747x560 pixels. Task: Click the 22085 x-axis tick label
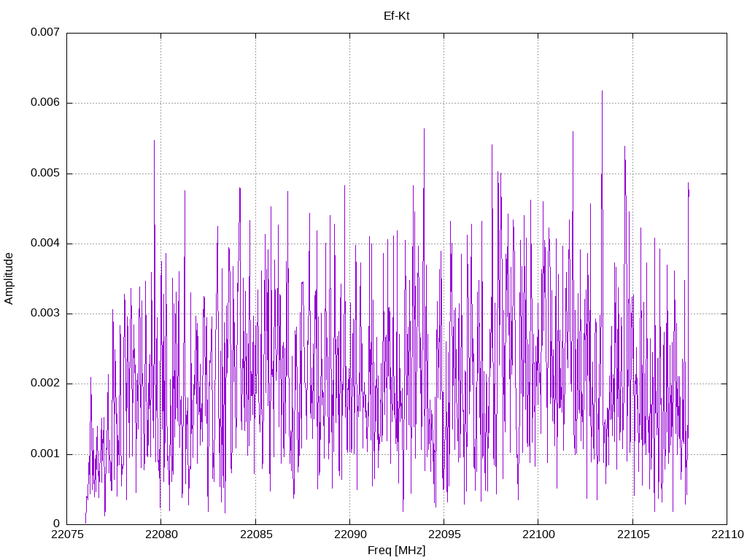pyautogui.click(x=256, y=534)
